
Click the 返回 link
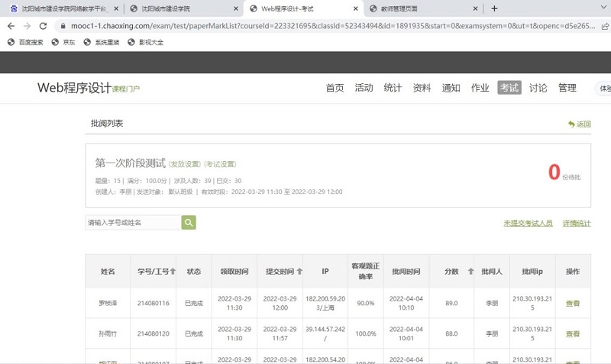click(580, 124)
